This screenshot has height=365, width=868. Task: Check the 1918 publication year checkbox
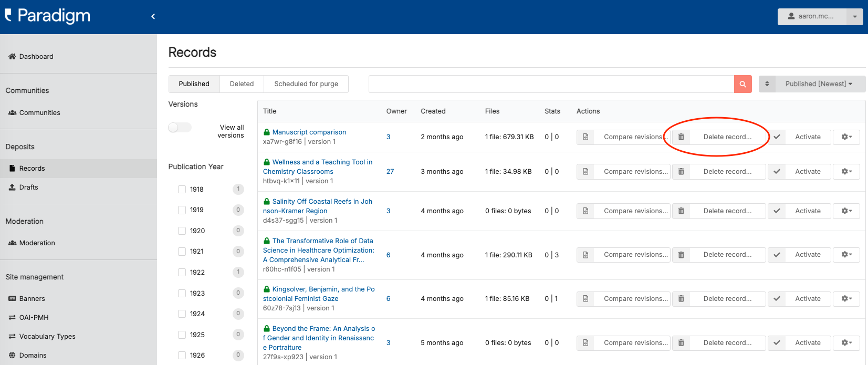(x=182, y=190)
